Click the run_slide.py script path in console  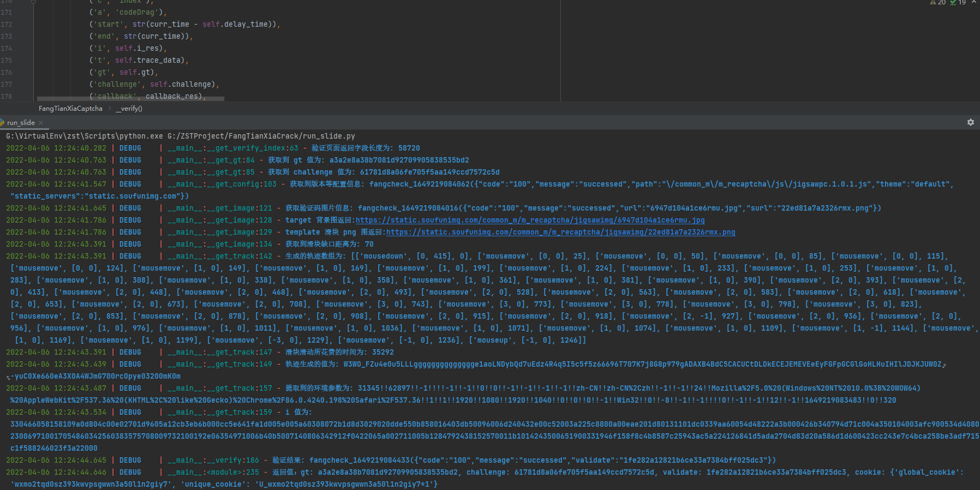261,136
